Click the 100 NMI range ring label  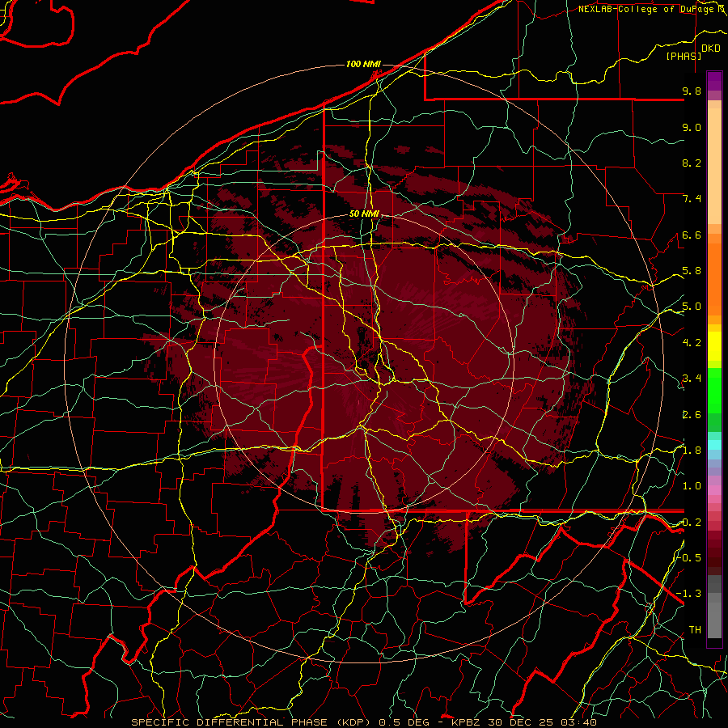(x=363, y=64)
